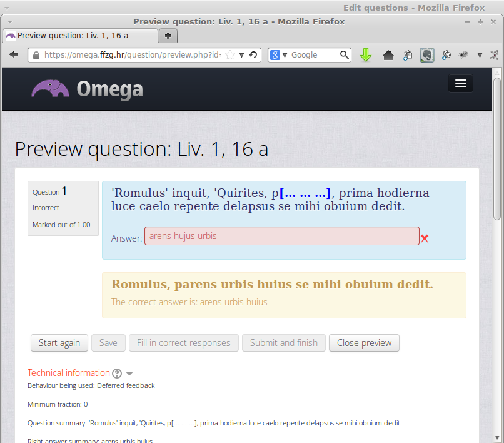Click the 'Question 1' label
The height and width of the screenshot is (443, 504).
pos(49,191)
